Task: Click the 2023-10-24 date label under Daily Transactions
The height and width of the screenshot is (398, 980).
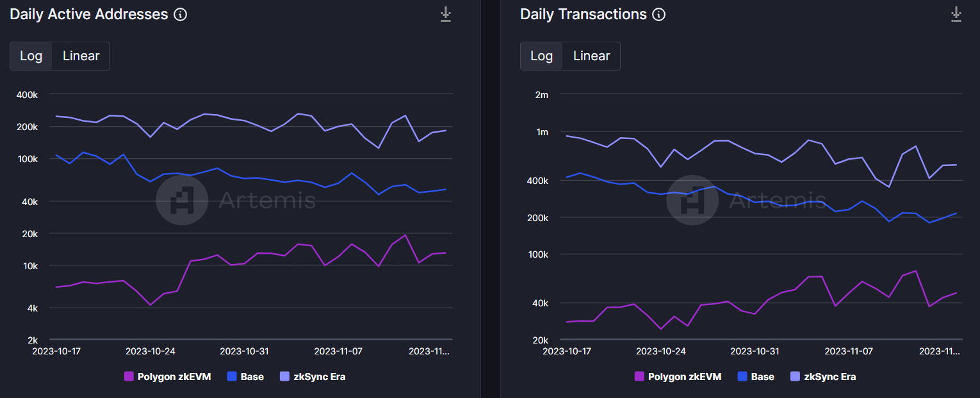Action: pyautogui.click(x=661, y=351)
